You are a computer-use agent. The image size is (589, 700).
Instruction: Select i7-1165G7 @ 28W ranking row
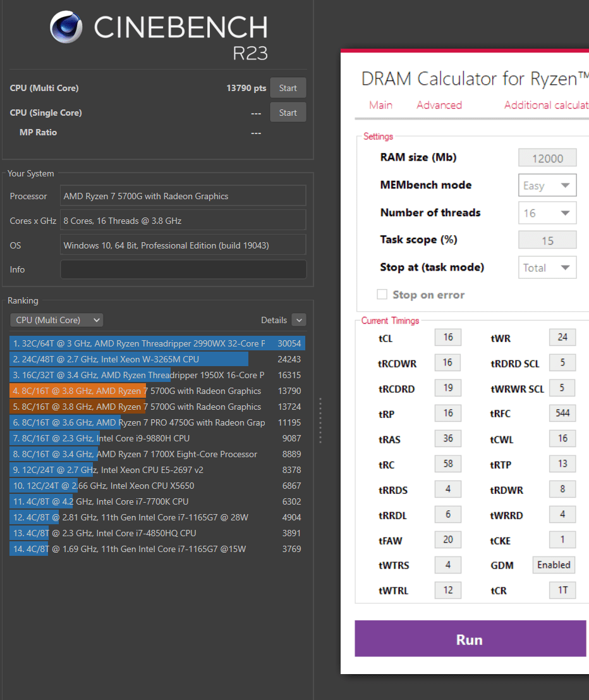coord(157,517)
